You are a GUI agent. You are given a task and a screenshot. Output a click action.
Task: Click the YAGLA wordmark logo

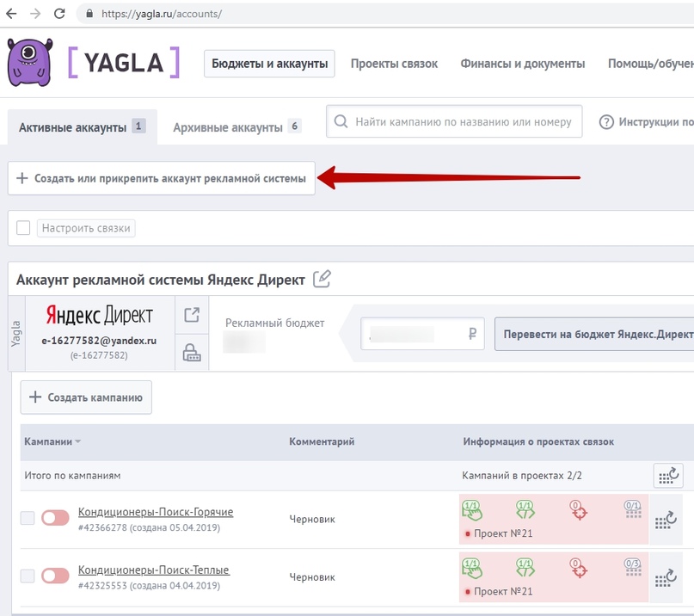pyautogui.click(x=124, y=63)
